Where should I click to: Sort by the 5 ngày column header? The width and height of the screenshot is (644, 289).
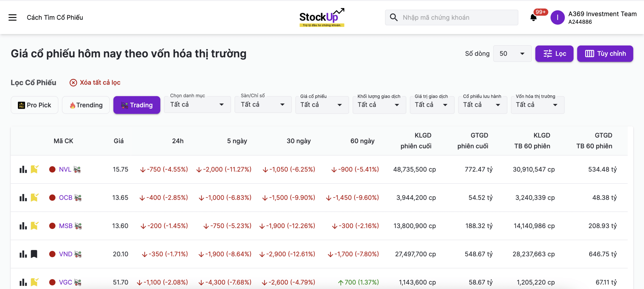tap(237, 141)
